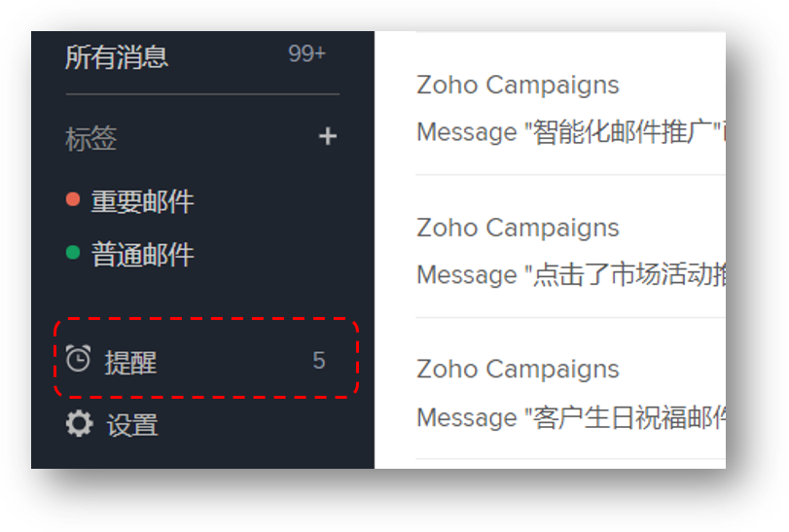789x532 pixels.
Task: Open second Zoho Campaigns sender name
Action: pos(518,228)
